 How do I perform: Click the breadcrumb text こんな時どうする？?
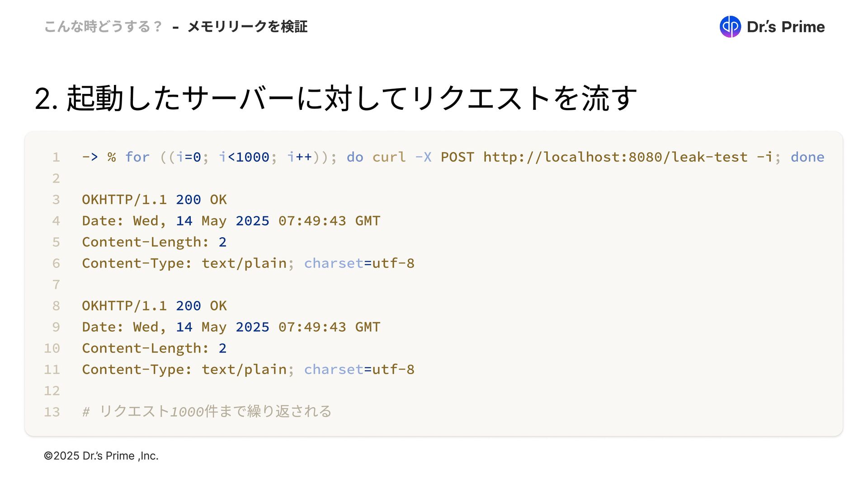coord(103,27)
